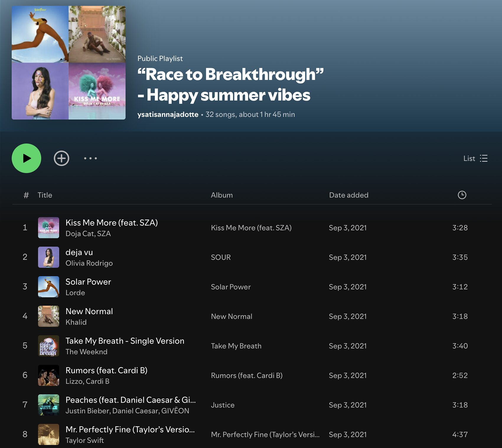Click the Solar Power track artwork
The width and height of the screenshot is (502, 448).
point(48,287)
